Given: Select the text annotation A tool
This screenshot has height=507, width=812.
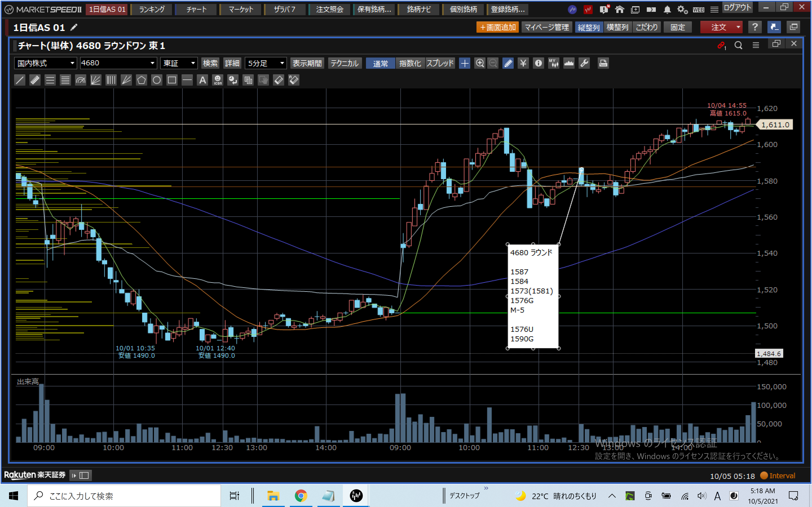Looking at the screenshot, I should click(202, 80).
